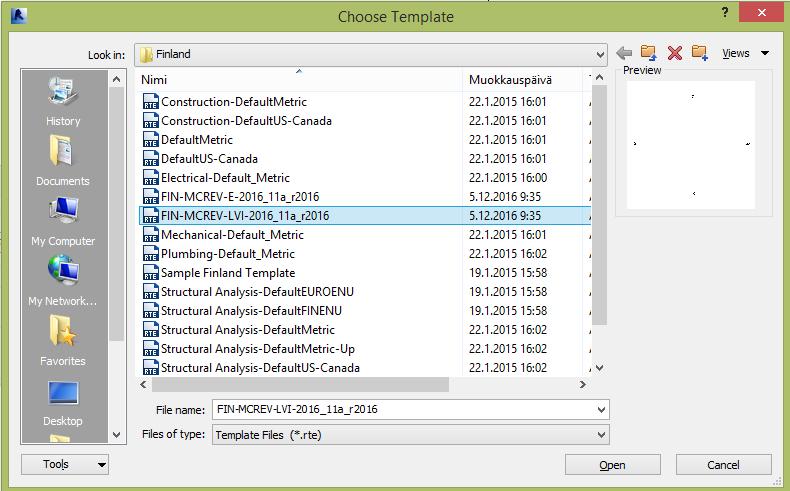Select the Structural Analysis-DefaultMetric file name
The height and width of the screenshot is (491, 790).
point(248,330)
